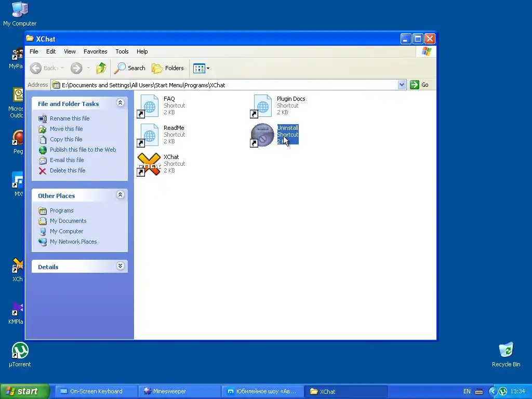Open the Tools menu
Screen dimensions: 532x399
(x=122, y=51)
